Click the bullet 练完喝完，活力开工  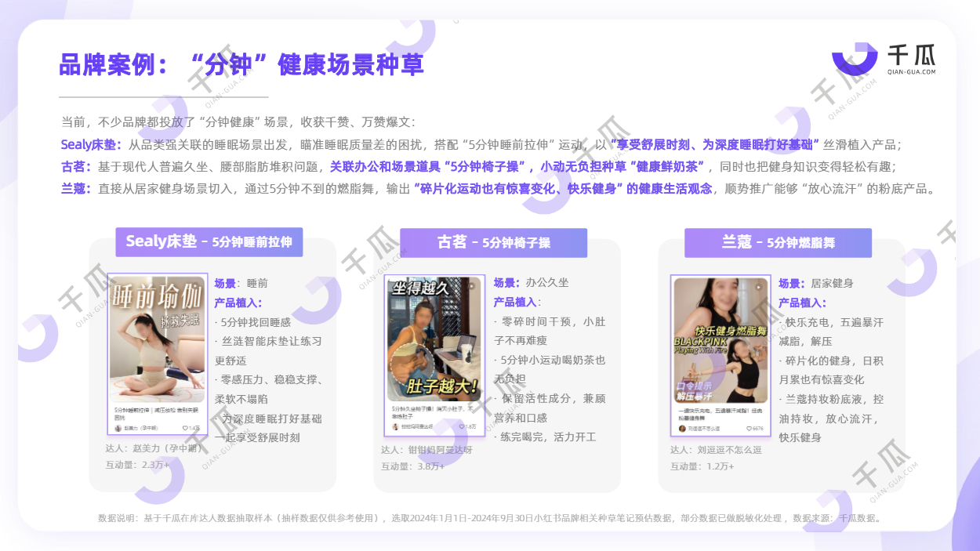click(x=545, y=437)
